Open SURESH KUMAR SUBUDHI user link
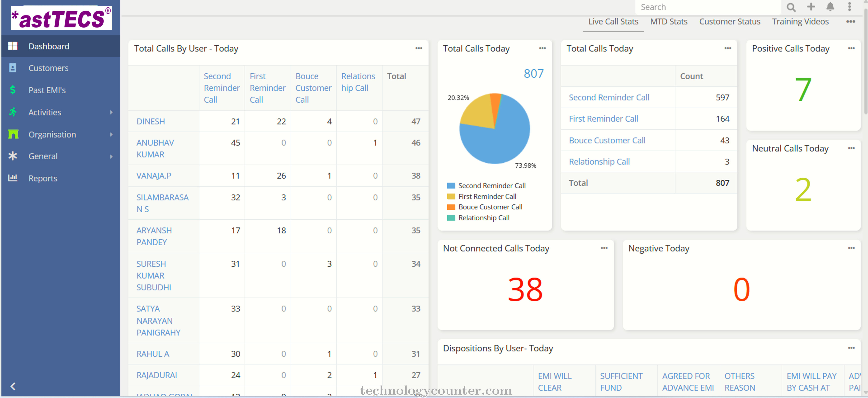The width and height of the screenshot is (868, 398). (154, 275)
